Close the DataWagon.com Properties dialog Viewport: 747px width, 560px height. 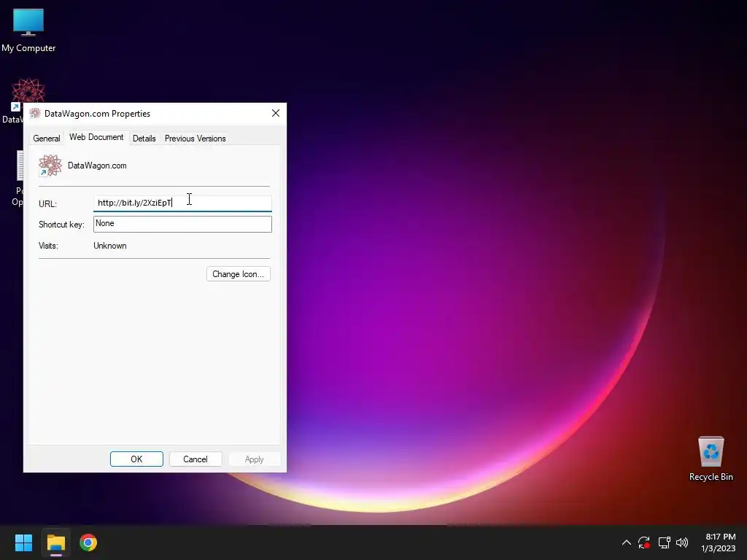(x=275, y=113)
